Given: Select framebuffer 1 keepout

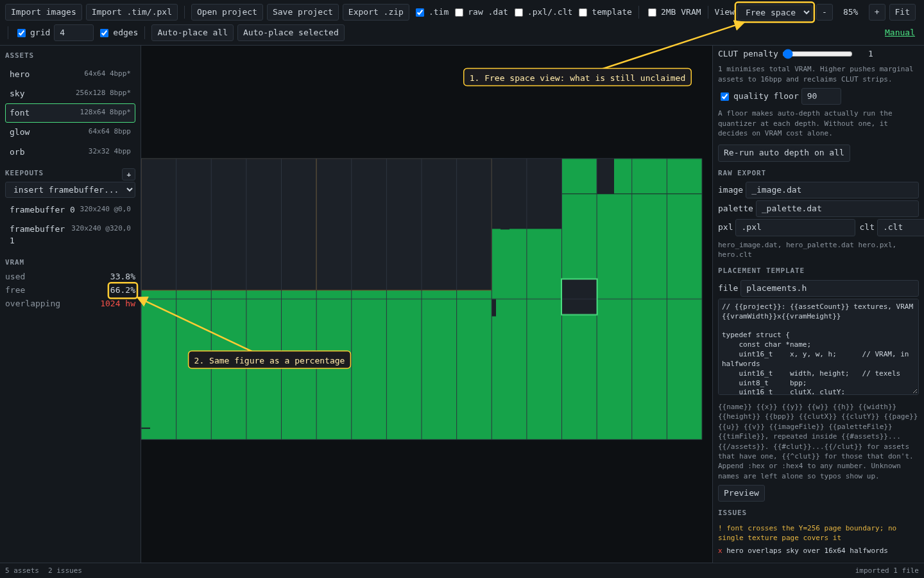Looking at the screenshot, I should coord(70,234).
